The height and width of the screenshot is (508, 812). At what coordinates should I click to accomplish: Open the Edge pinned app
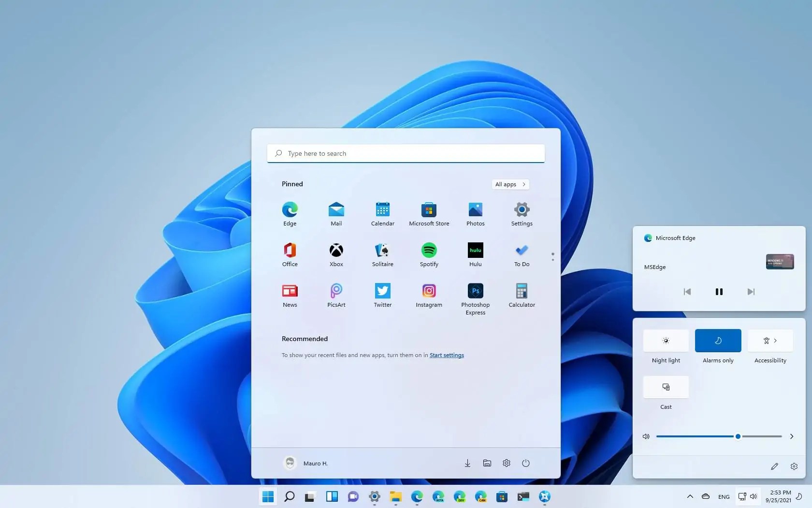290,213
